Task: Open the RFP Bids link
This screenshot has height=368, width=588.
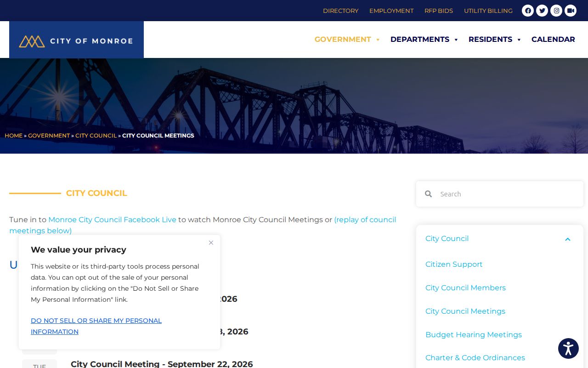Action: pyautogui.click(x=439, y=11)
